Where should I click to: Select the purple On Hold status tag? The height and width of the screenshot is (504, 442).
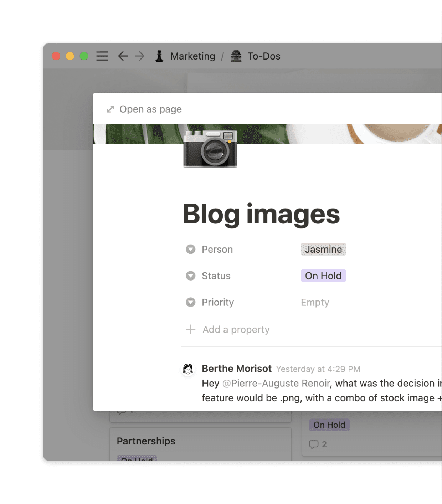[x=323, y=276]
